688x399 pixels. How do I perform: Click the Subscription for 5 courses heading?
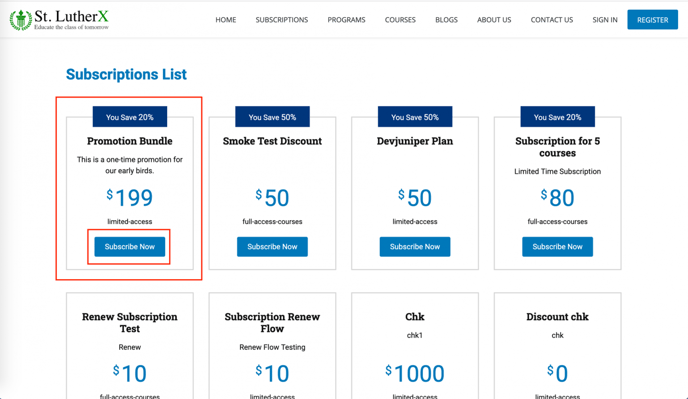pos(558,147)
